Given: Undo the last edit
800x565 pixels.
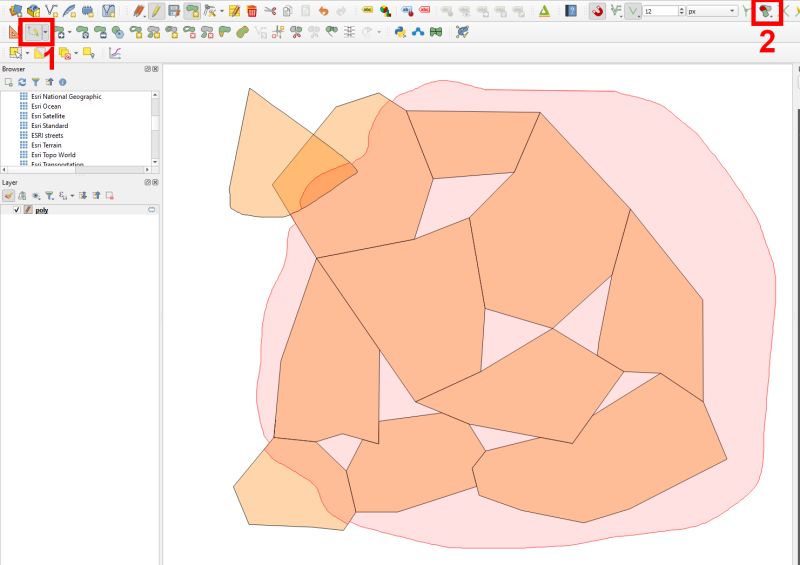Looking at the screenshot, I should point(323,11).
